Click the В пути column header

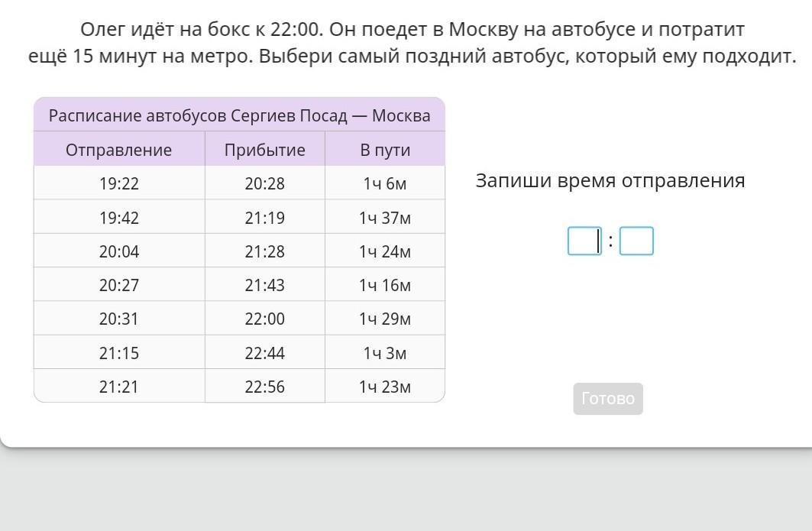click(x=385, y=150)
